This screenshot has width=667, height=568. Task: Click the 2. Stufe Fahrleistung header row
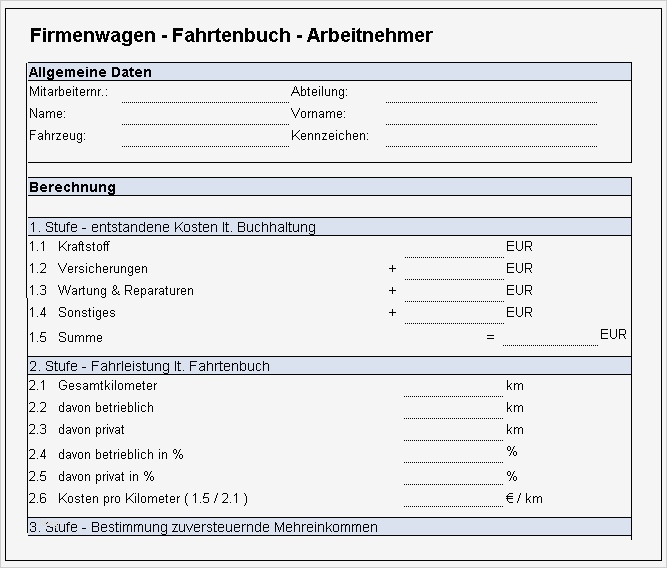[x=329, y=366]
